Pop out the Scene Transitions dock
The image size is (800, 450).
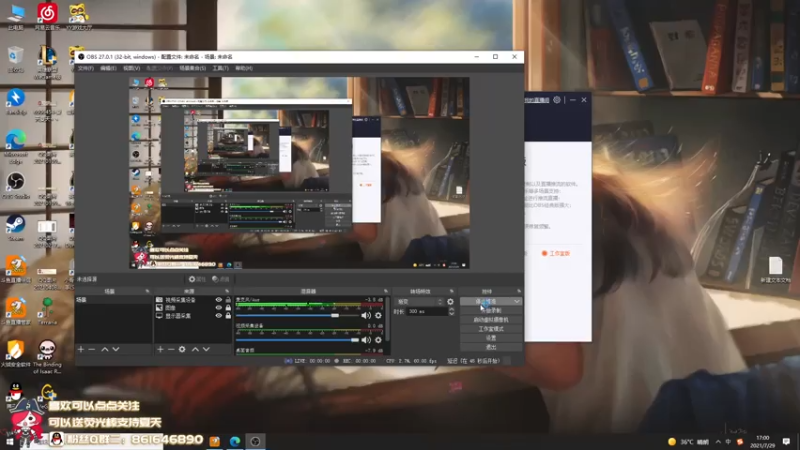pos(452,291)
